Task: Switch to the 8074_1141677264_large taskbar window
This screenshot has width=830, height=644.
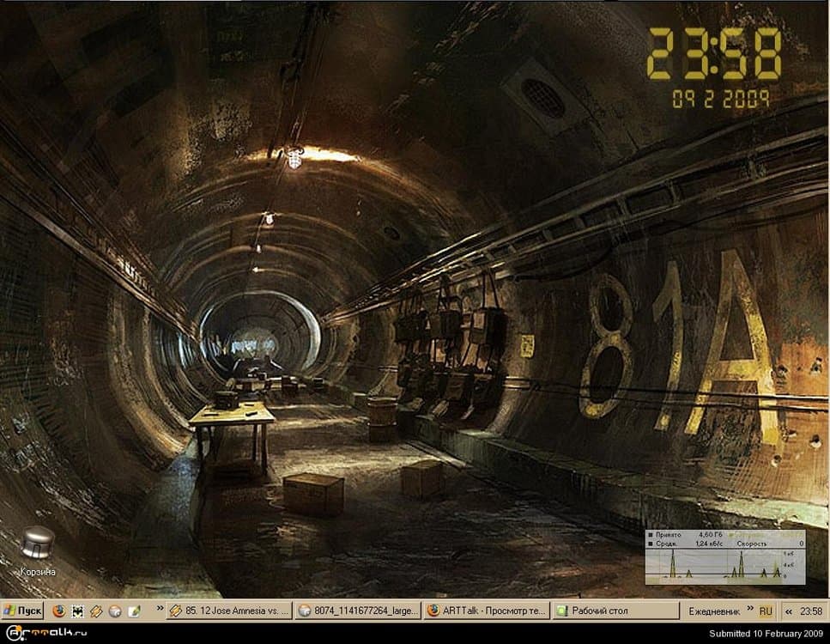Action: [358, 611]
